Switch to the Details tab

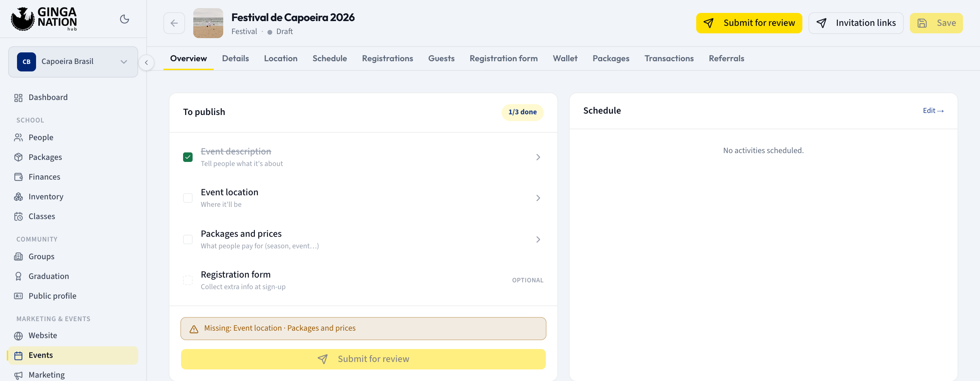point(235,59)
